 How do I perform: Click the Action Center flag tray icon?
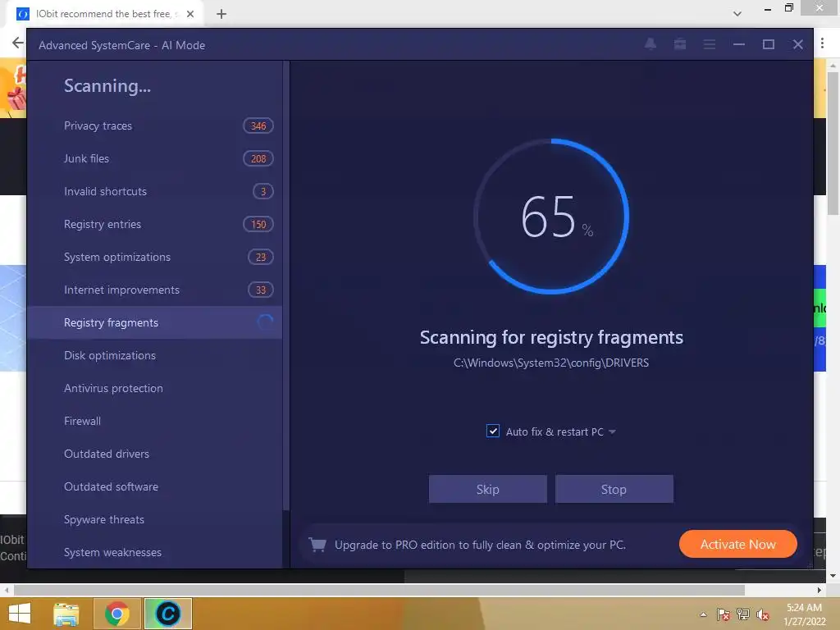[x=723, y=614]
